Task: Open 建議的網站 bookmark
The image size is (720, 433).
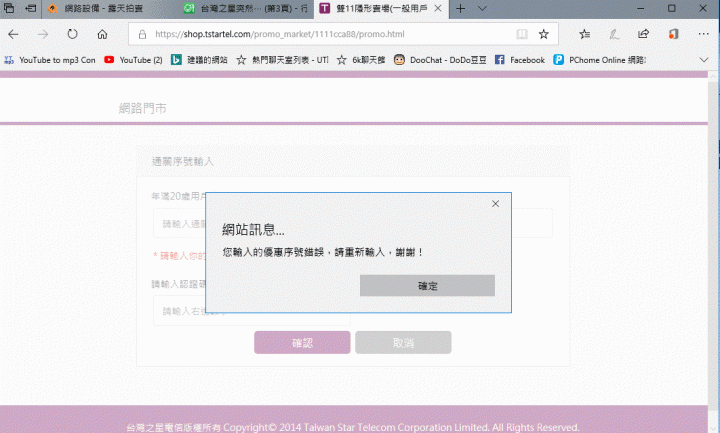Action: coord(199,60)
